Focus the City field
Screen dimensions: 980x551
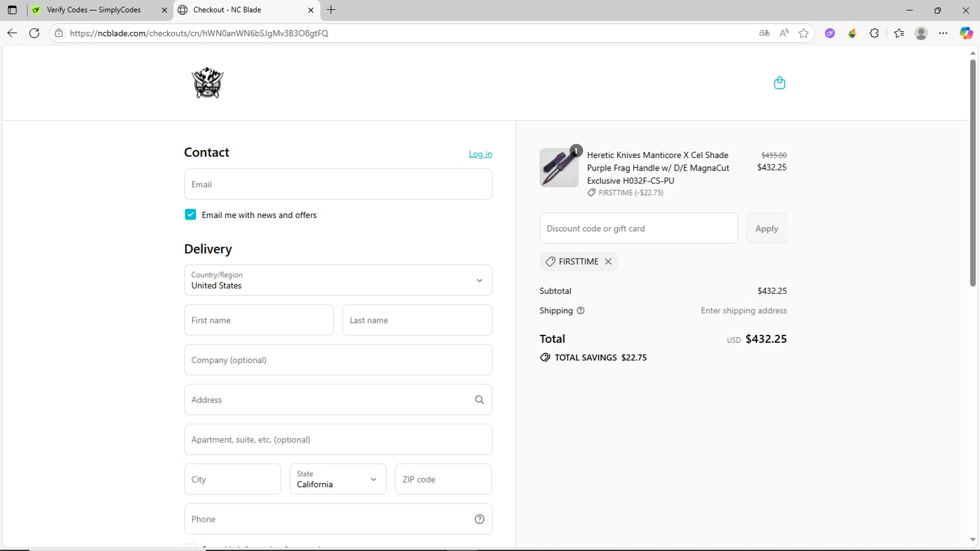(233, 479)
